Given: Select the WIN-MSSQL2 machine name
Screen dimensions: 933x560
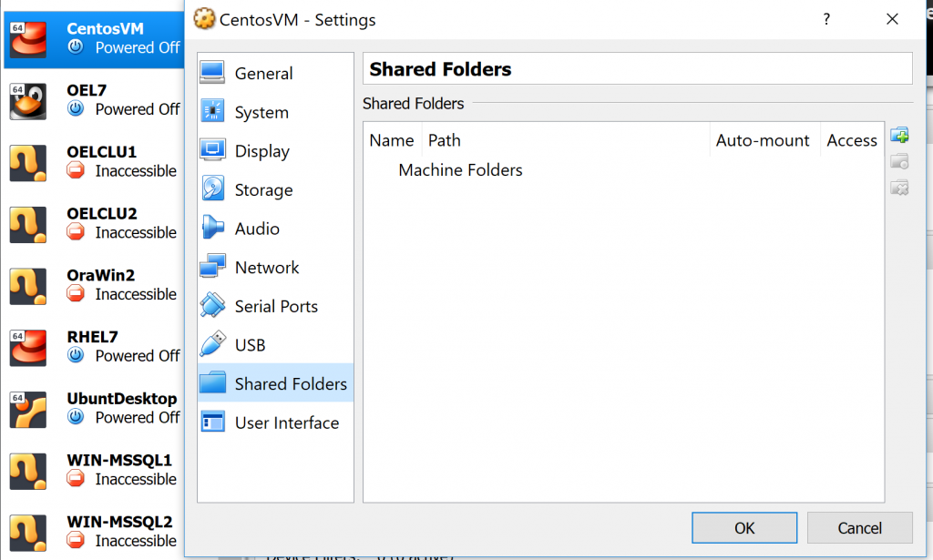Looking at the screenshot, I should point(119,522).
